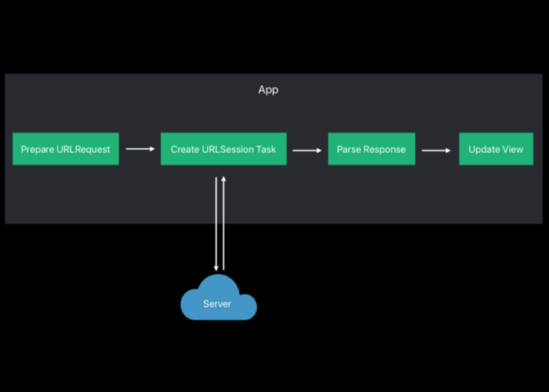Click the Parse Response box

[372, 149]
